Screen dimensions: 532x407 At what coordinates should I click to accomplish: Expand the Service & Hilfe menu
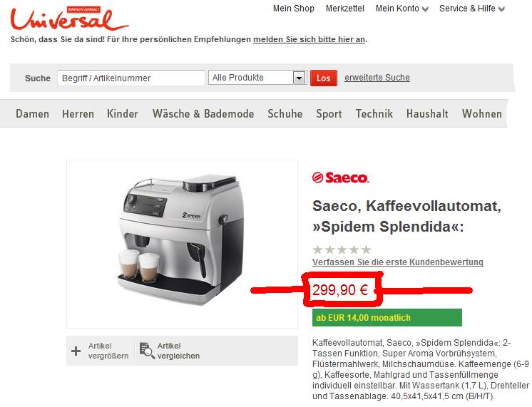click(x=472, y=9)
